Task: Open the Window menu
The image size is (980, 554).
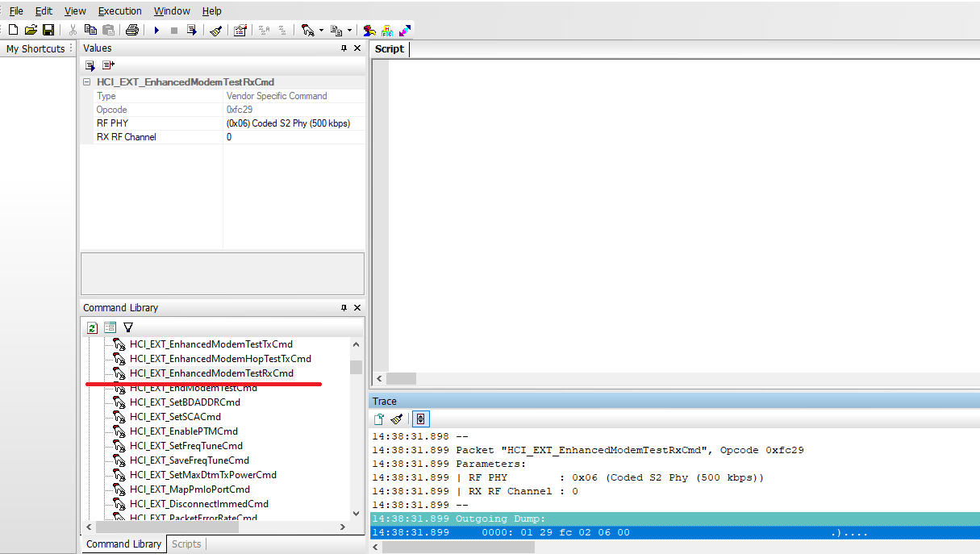Action: tap(172, 11)
